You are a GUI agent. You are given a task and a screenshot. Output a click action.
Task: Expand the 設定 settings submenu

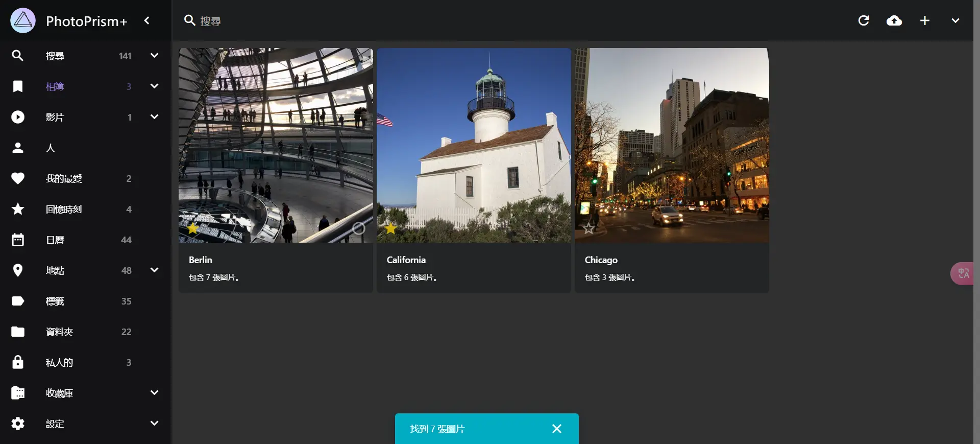coord(154,424)
